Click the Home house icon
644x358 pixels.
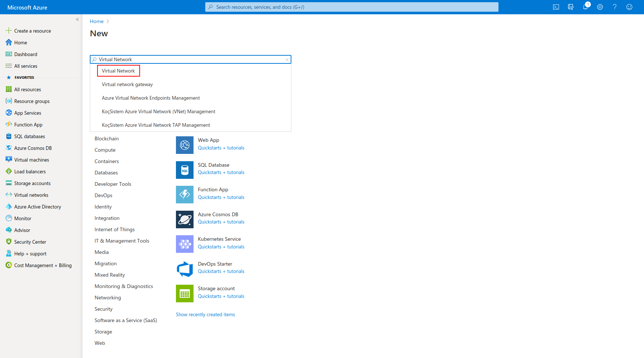click(9, 43)
